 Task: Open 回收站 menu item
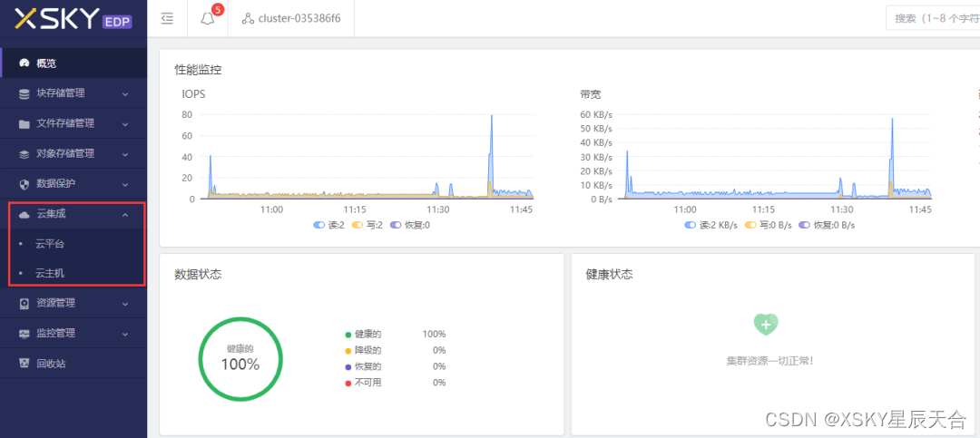(x=73, y=363)
